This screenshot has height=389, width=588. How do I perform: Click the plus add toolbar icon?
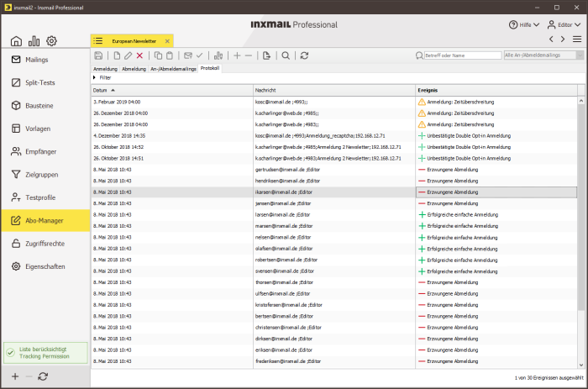pos(237,55)
